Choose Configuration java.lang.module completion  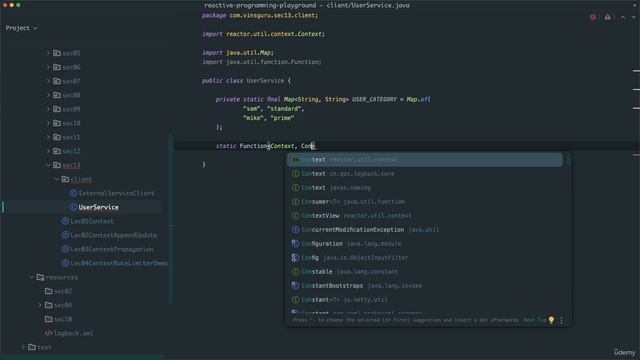tap(424, 243)
